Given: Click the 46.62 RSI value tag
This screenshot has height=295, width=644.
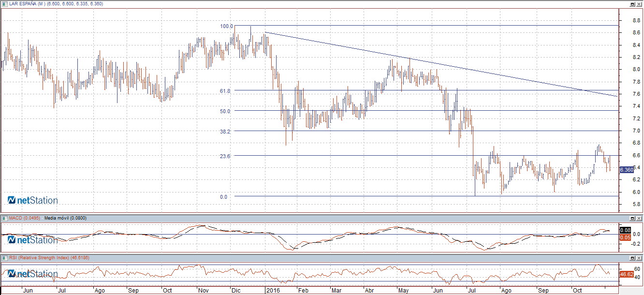Looking at the screenshot, I should [x=626, y=274].
